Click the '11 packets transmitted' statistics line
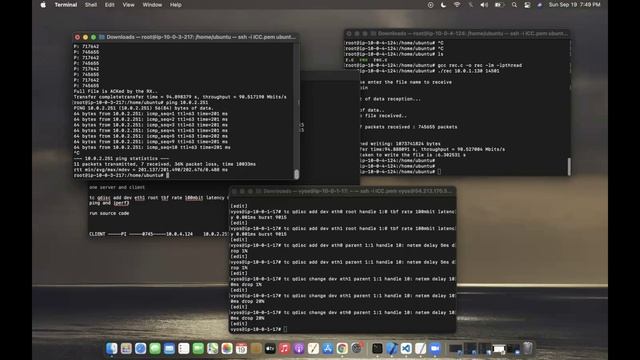This screenshot has height=360, width=640. coord(164,164)
